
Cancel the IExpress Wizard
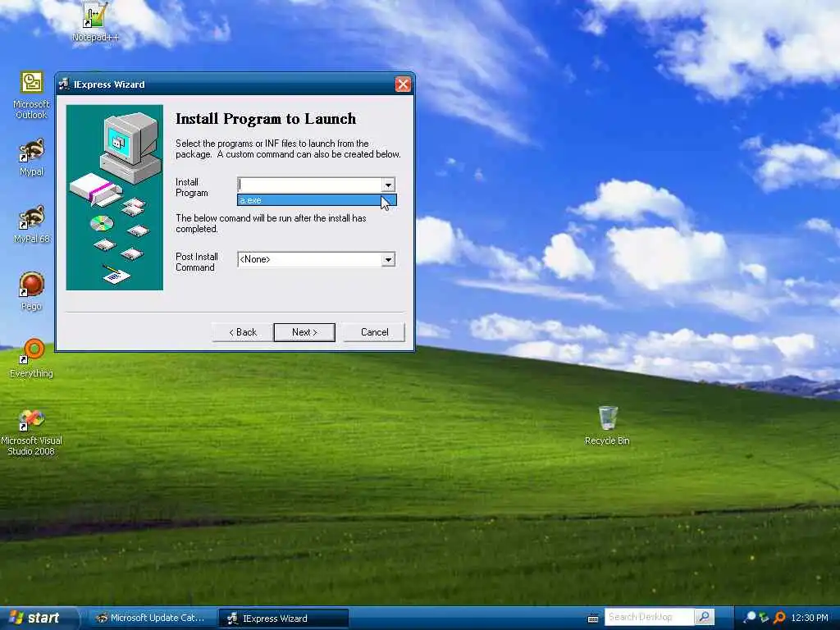tap(374, 332)
